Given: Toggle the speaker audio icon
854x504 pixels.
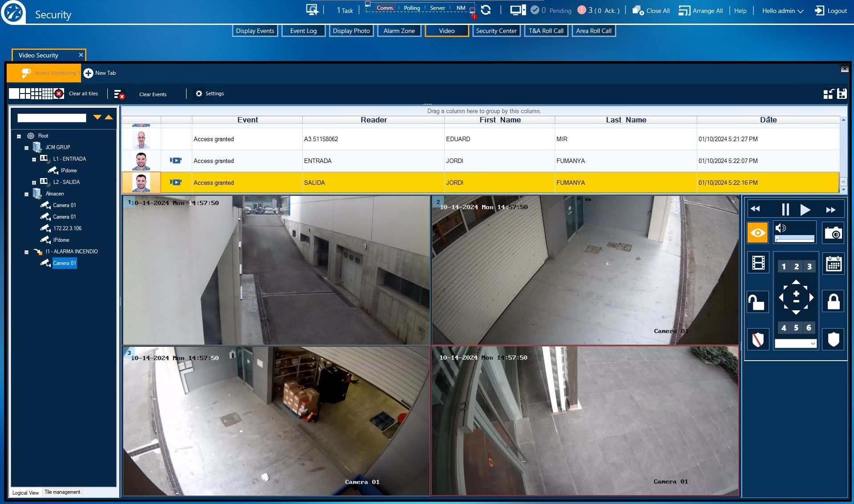Looking at the screenshot, I should (781, 228).
